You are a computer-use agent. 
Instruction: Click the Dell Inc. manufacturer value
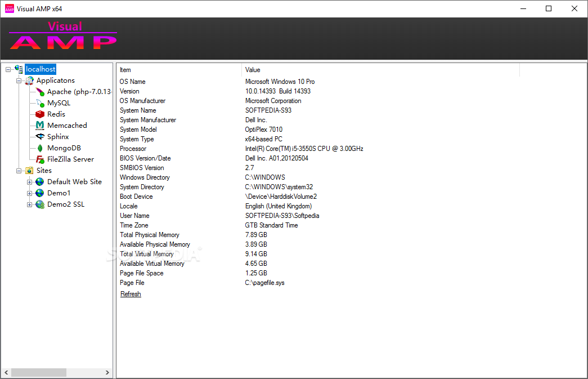click(256, 120)
